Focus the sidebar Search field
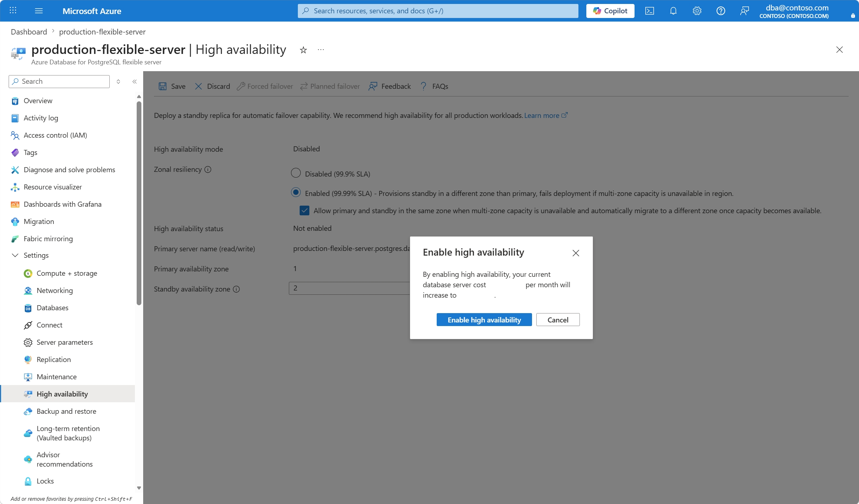The width and height of the screenshot is (859, 504). pyautogui.click(x=59, y=82)
